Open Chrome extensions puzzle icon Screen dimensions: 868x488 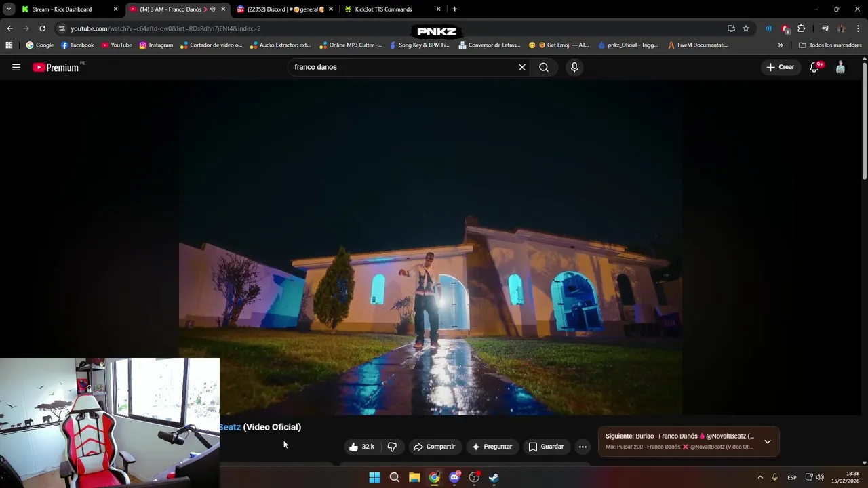point(802,28)
